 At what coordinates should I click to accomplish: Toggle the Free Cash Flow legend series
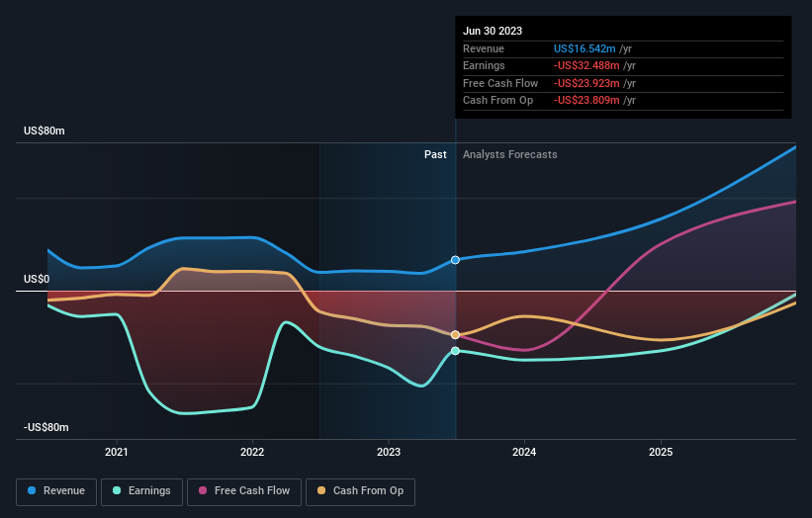coord(244,491)
